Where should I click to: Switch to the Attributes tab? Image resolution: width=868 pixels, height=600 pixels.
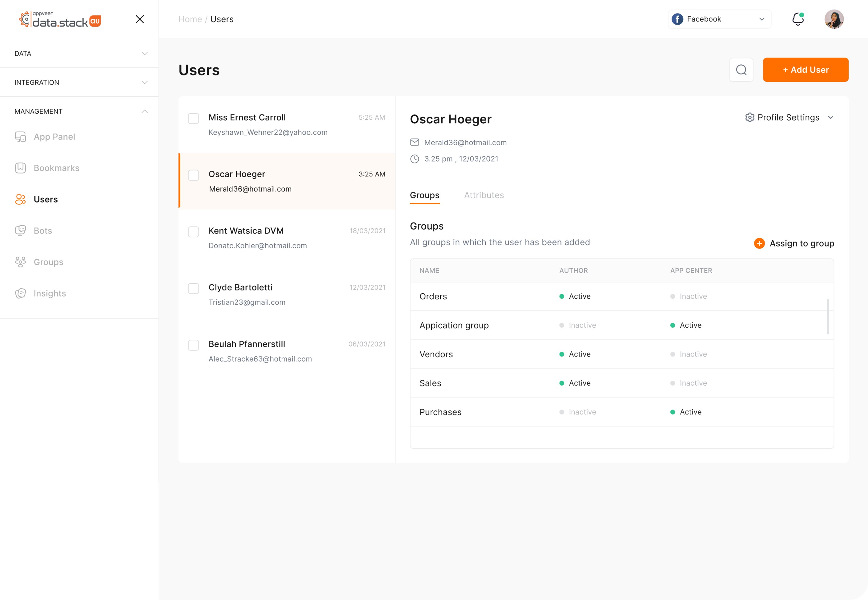pyautogui.click(x=484, y=195)
